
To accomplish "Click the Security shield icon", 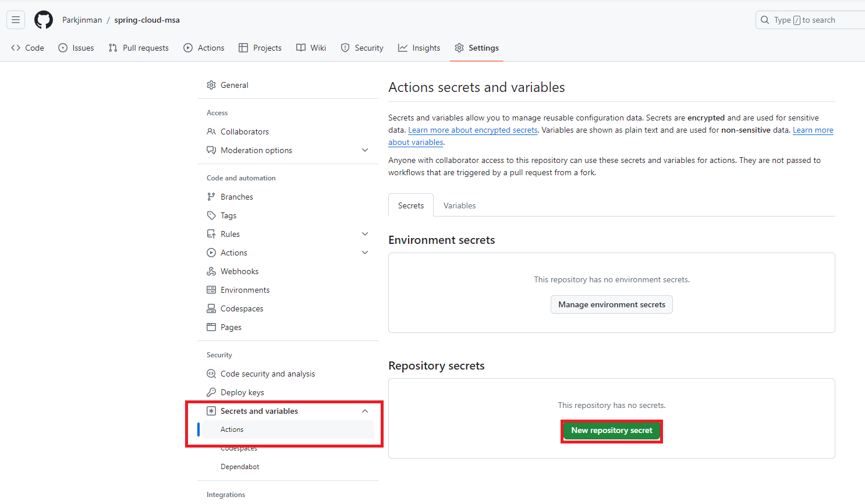I will coord(345,48).
